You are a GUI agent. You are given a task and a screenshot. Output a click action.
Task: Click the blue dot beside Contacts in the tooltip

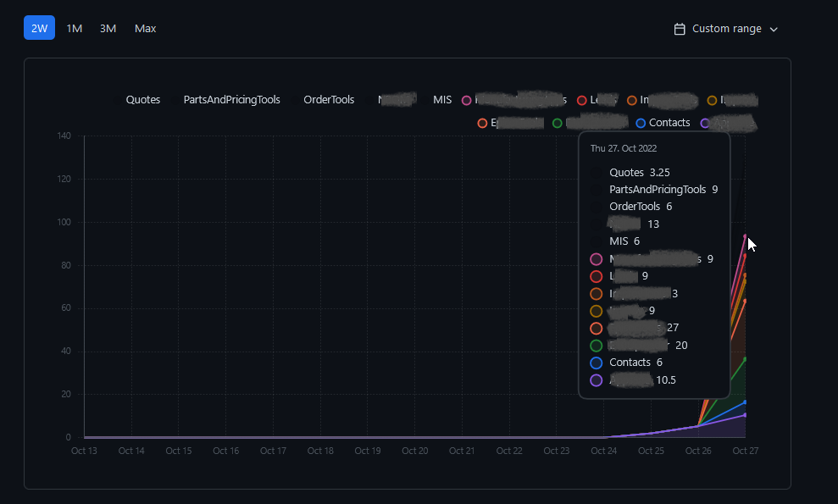tap(595, 363)
